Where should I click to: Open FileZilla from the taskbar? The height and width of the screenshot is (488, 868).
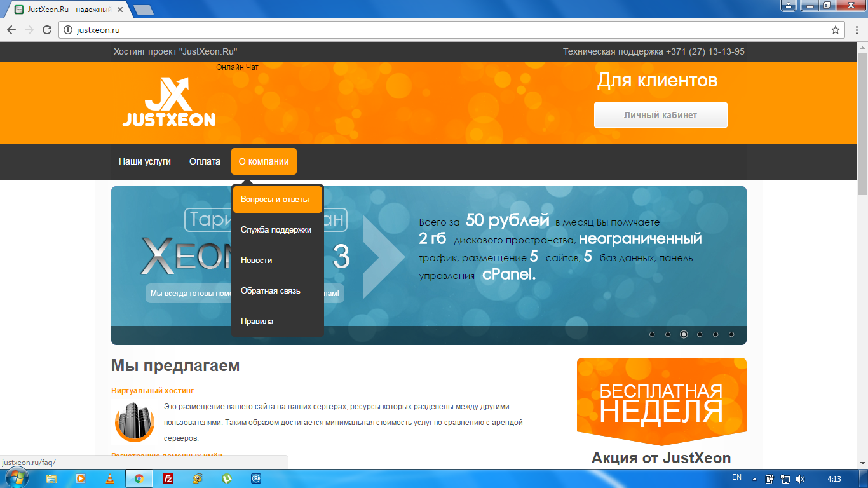(x=168, y=479)
